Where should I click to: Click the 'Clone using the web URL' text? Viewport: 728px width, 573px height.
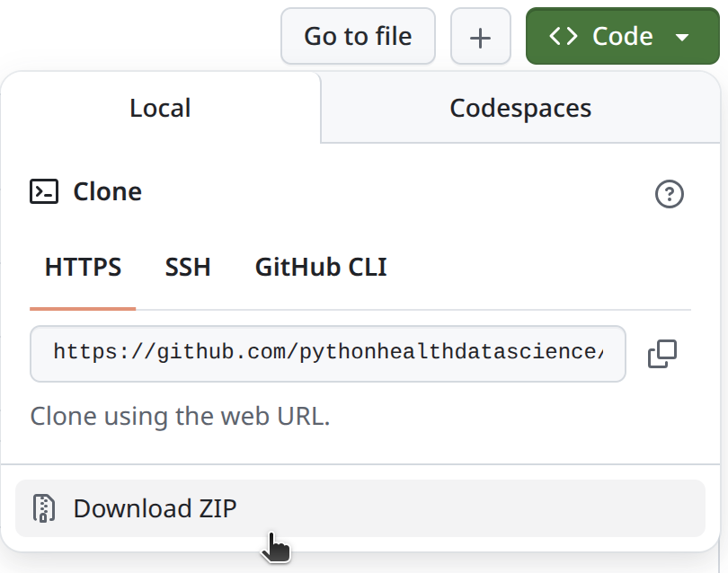click(x=180, y=417)
